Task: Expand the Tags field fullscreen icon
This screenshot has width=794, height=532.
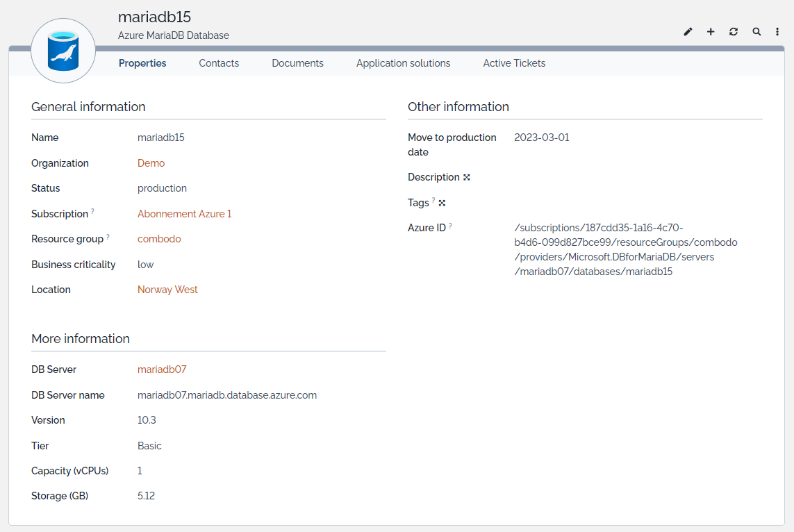Action: pos(442,203)
